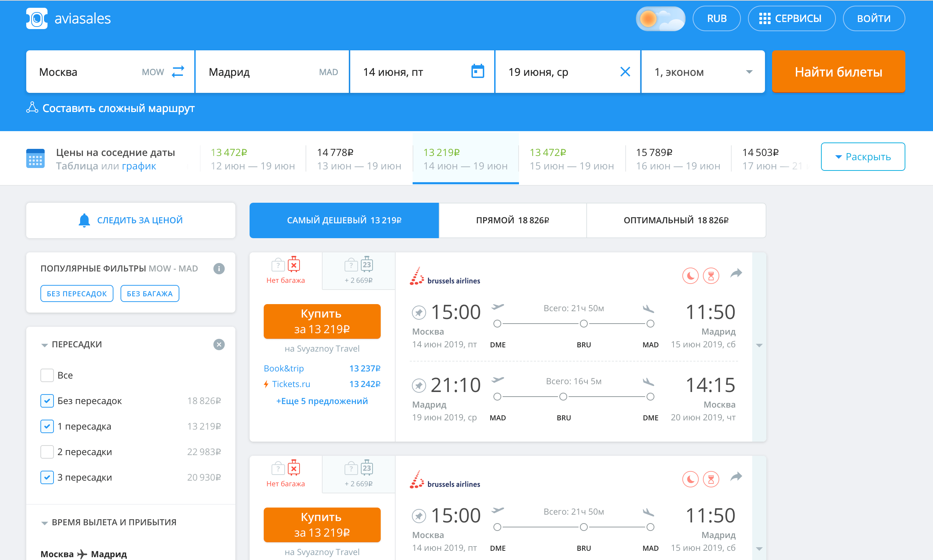Image resolution: width=933 pixels, height=560 pixels.
Task: Expand neighboring dates with Раскрыть
Action: pyautogui.click(x=863, y=157)
